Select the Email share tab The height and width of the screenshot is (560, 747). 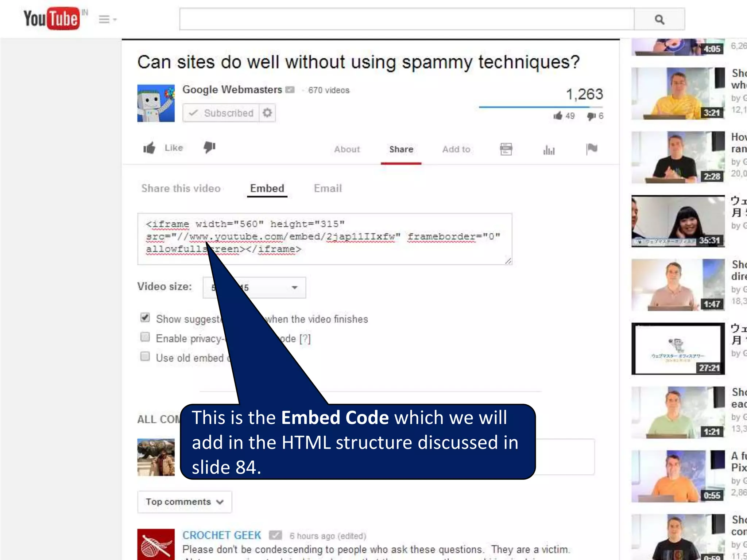(328, 188)
